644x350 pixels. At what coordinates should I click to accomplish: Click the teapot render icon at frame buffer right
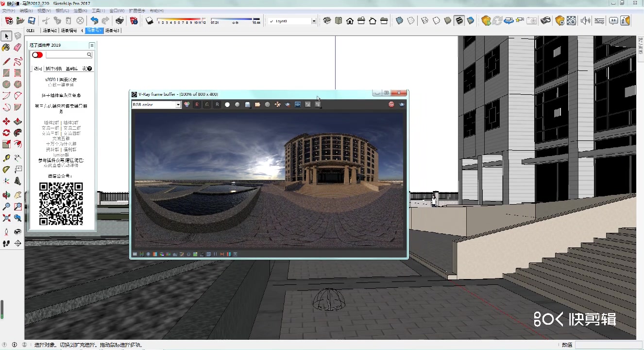pyautogui.click(x=402, y=105)
